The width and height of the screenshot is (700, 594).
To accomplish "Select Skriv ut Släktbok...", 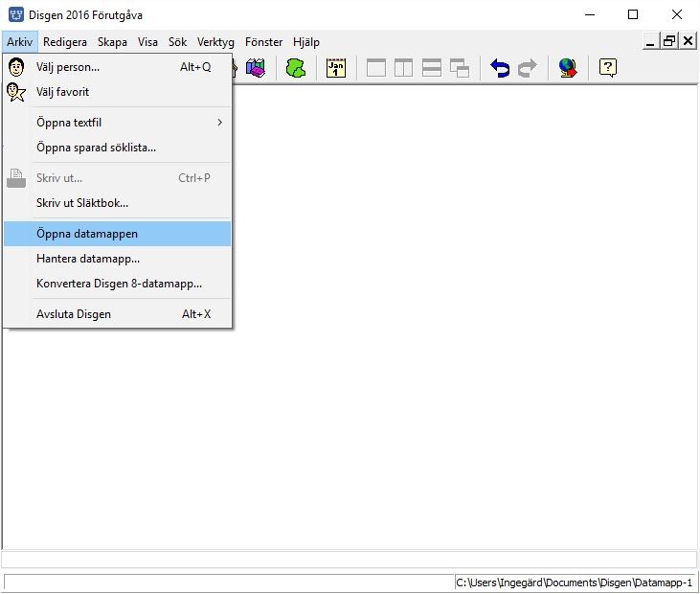I will point(118,203).
